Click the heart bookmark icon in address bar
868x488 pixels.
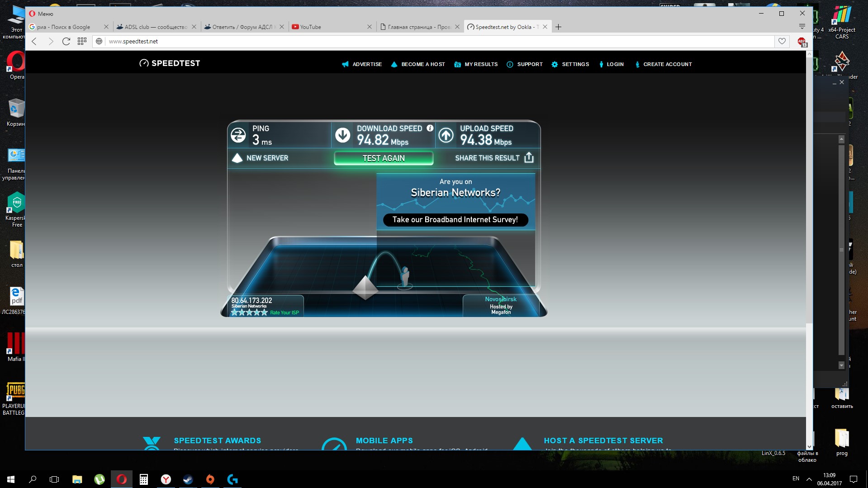tap(782, 41)
